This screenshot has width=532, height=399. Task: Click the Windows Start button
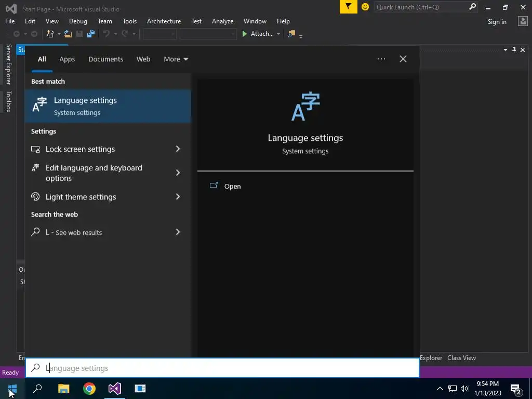(12, 389)
